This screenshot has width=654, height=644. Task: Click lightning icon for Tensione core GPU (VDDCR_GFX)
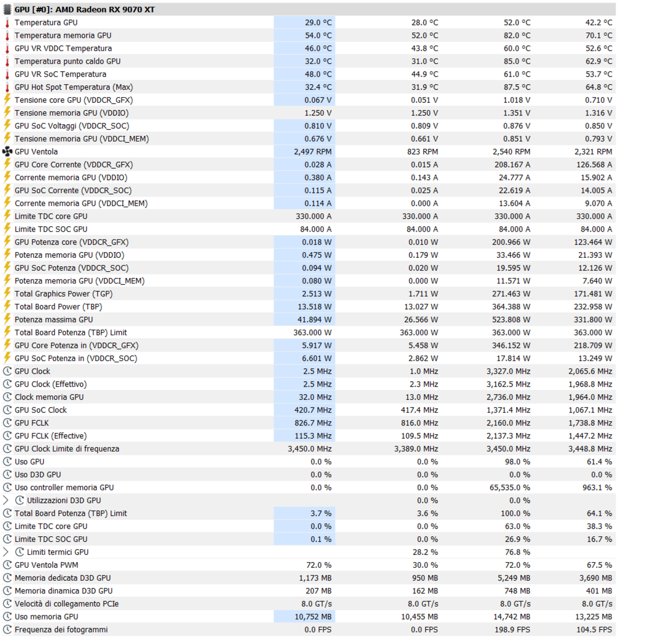click(7, 100)
